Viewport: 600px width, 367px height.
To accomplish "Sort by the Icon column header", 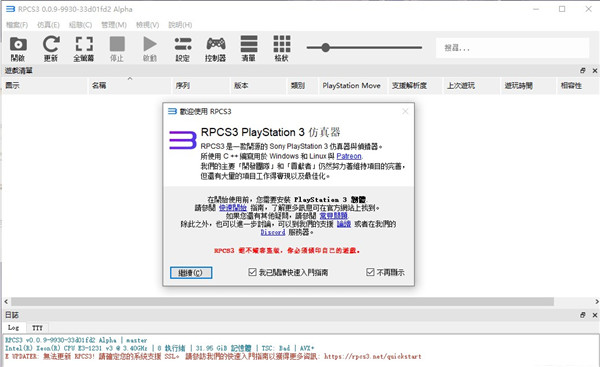I will [45, 86].
